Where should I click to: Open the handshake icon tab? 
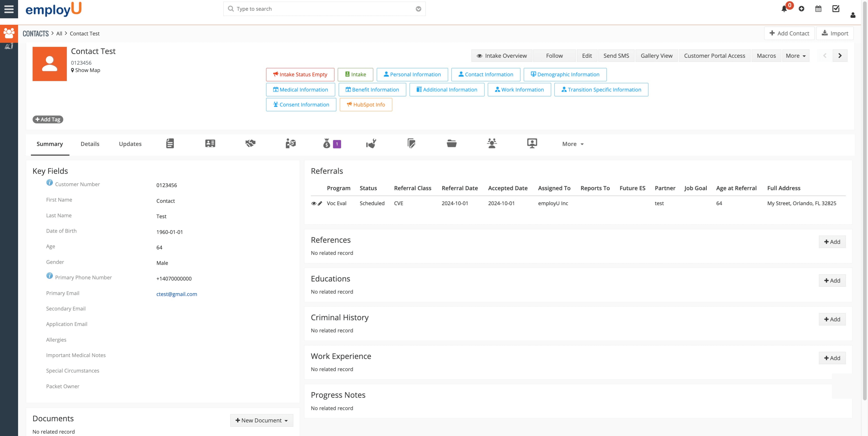tap(250, 144)
